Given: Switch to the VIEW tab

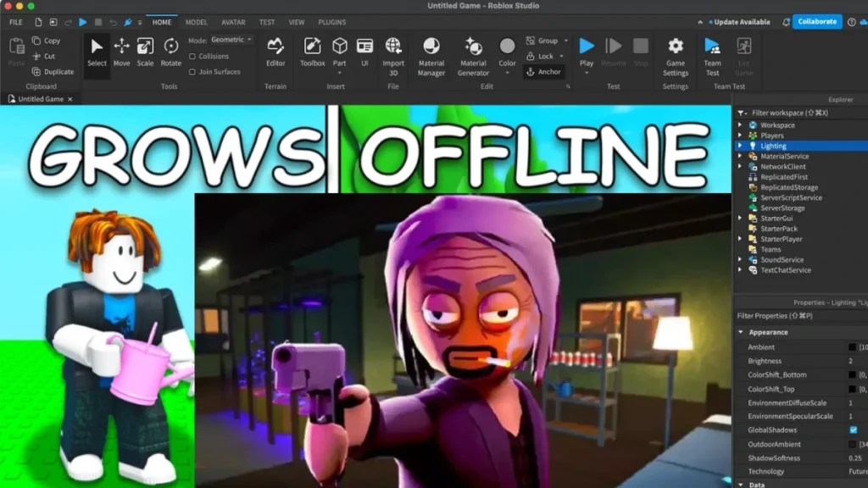Looking at the screenshot, I should point(296,22).
